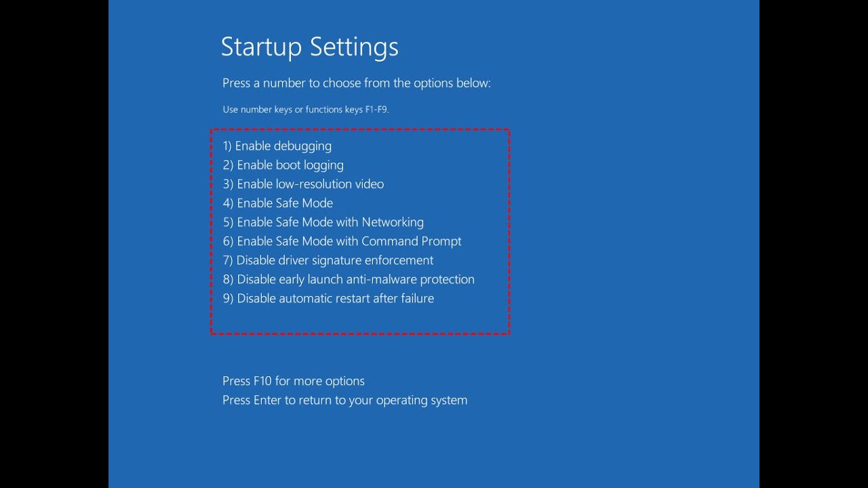
Task: Choose Enable Safe Mode with Networking
Action: pyautogui.click(x=323, y=222)
